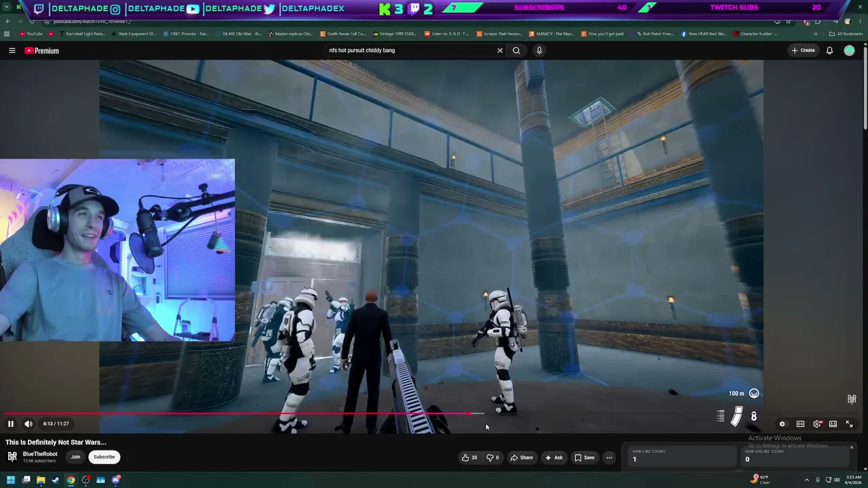Open the system volume control
Screen dimensions: 868x488
click(x=837, y=480)
